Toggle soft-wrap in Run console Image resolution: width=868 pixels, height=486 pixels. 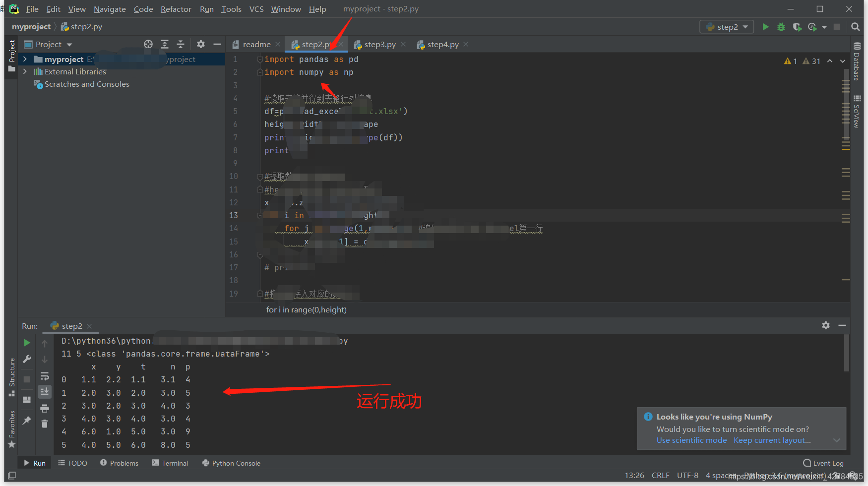click(x=45, y=375)
